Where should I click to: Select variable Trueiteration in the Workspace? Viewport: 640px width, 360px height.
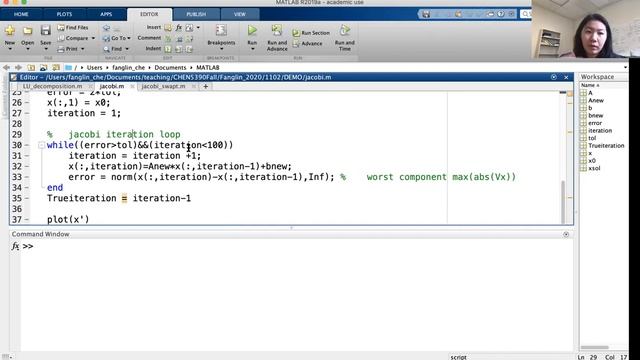tap(602, 146)
